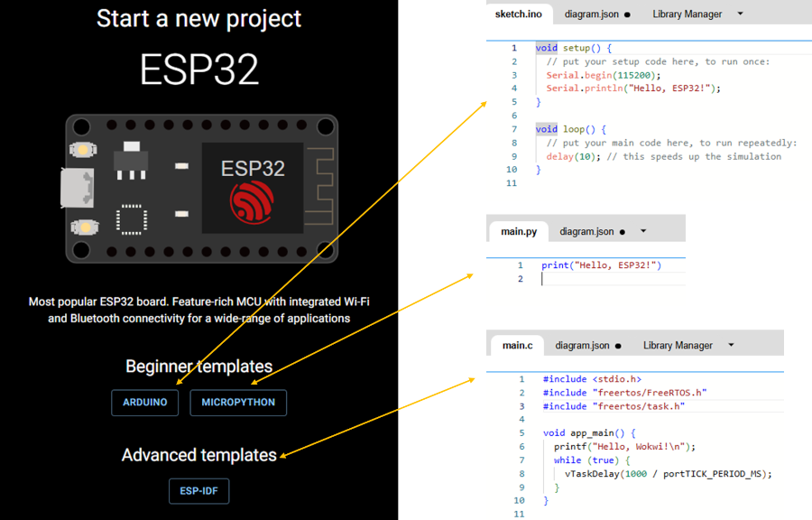
Task: Click the '#include <stdio.h>' line
Action: pyautogui.click(x=592, y=379)
